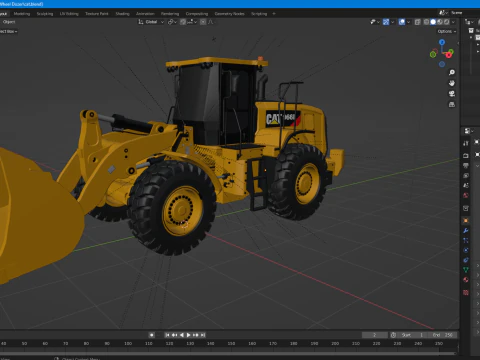The height and width of the screenshot is (360, 480).
Task: Open object type visibility dropdown
Action: 375,22
